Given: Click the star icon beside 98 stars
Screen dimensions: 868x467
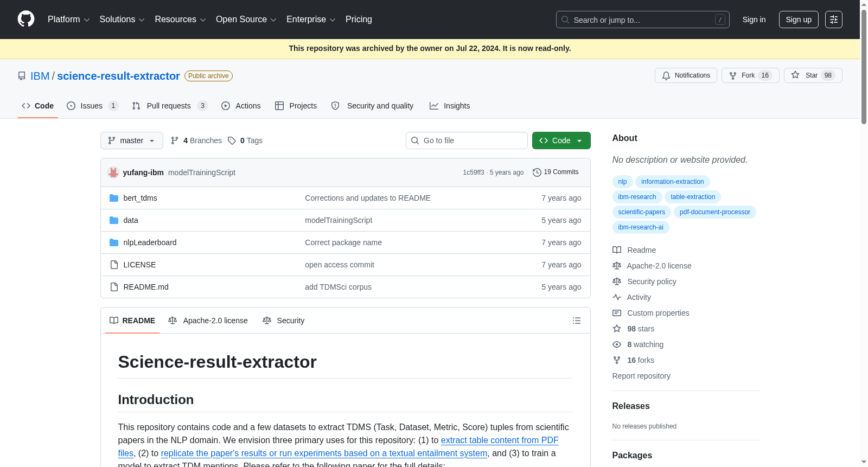Looking at the screenshot, I should pos(617,329).
